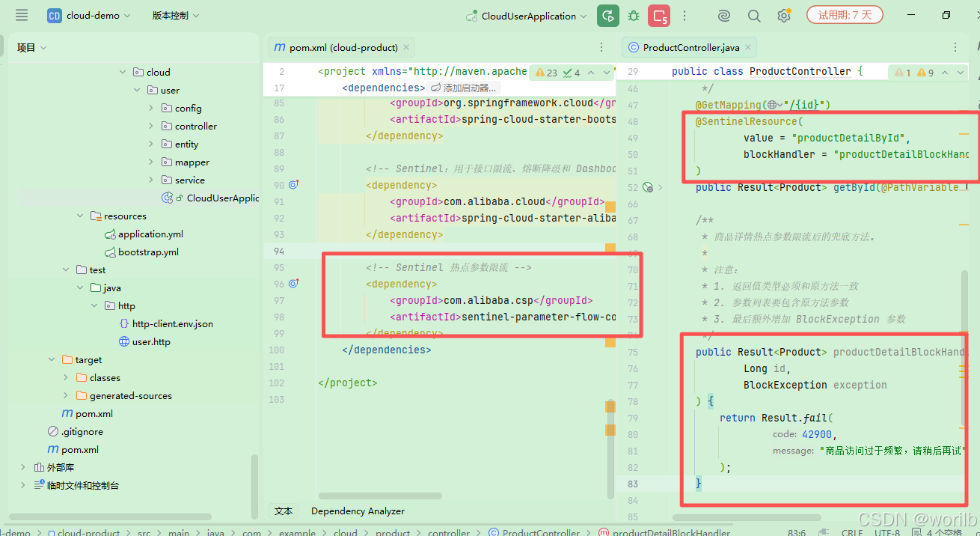Open more run actions kebab in title bar
The width and height of the screenshot is (980, 536).
coord(685,16)
